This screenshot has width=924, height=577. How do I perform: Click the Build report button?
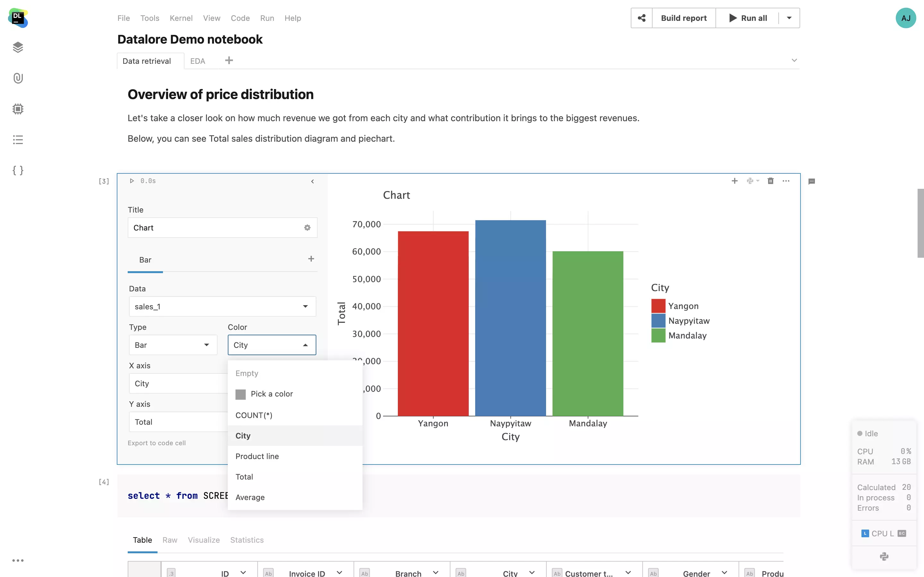(683, 18)
